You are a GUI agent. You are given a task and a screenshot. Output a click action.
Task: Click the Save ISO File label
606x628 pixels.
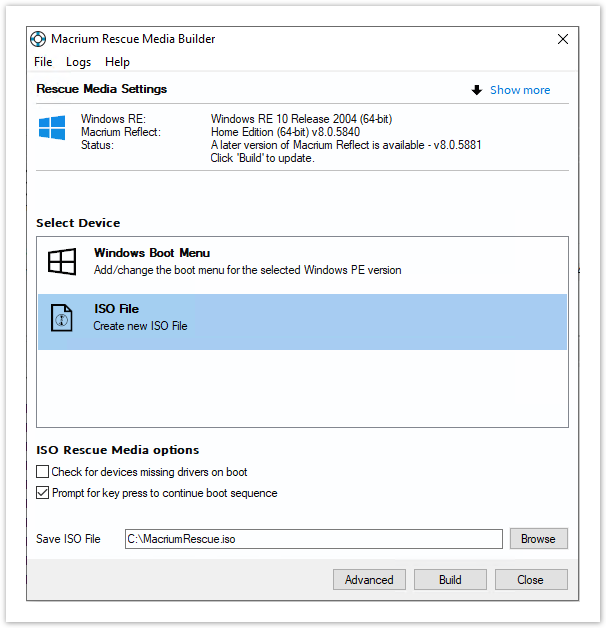pos(68,539)
